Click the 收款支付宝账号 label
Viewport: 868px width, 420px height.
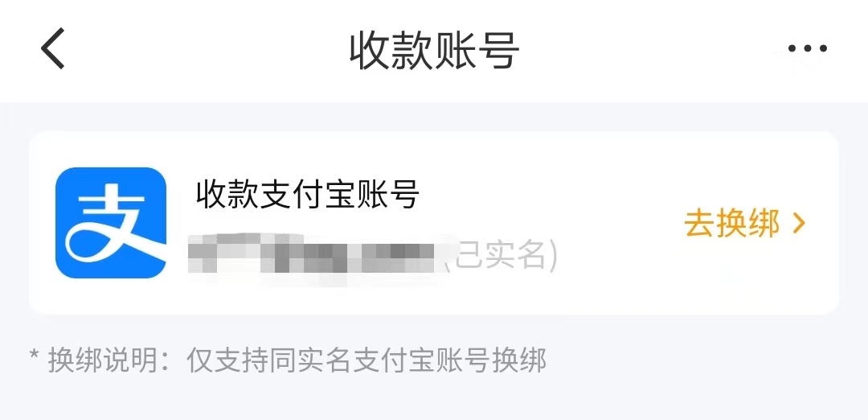tap(307, 195)
